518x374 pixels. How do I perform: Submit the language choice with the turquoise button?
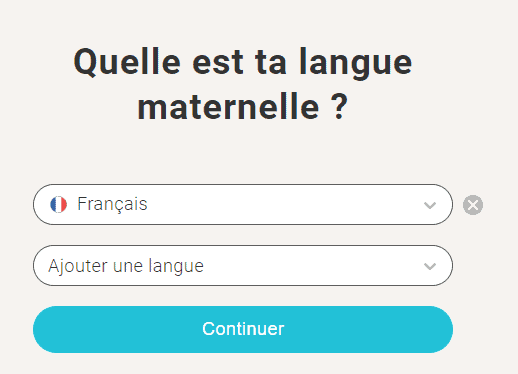pyautogui.click(x=243, y=329)
